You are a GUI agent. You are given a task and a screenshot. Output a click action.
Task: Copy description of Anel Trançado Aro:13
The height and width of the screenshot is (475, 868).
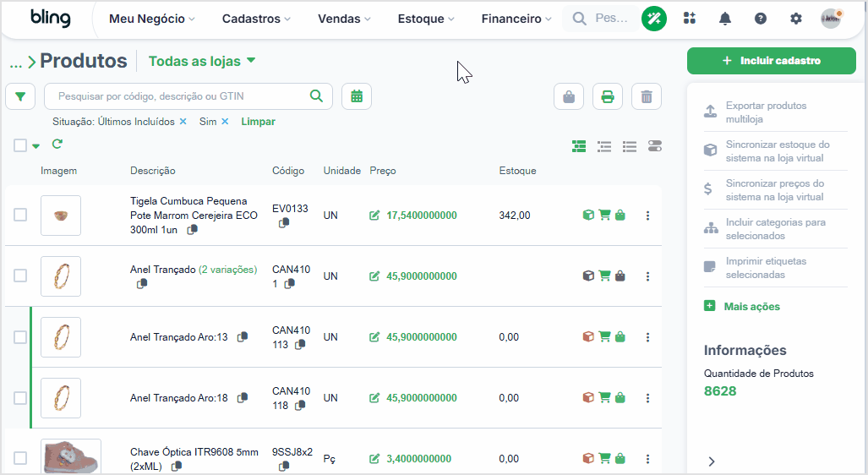point(243,336)
